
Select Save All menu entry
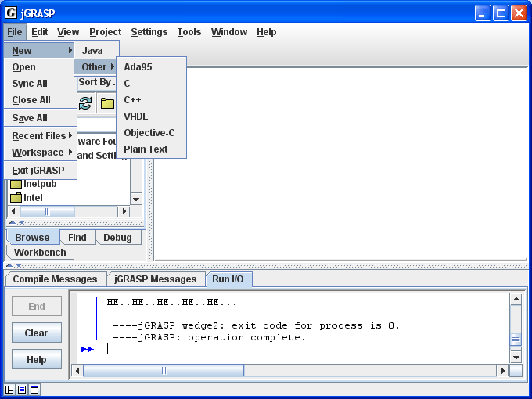41,117
